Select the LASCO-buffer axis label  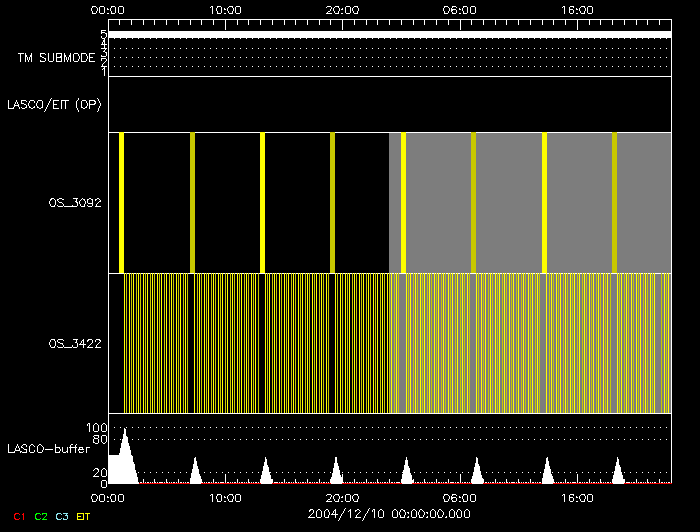tap(44, 449)
